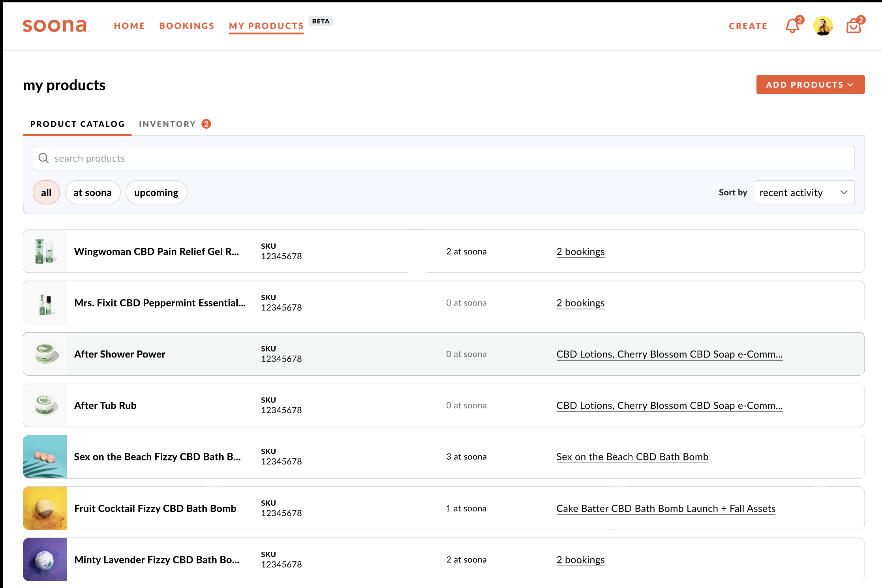Screen dimensions: 882x588
Task: Select the 'all' filter chip
Action: point(46,193)
